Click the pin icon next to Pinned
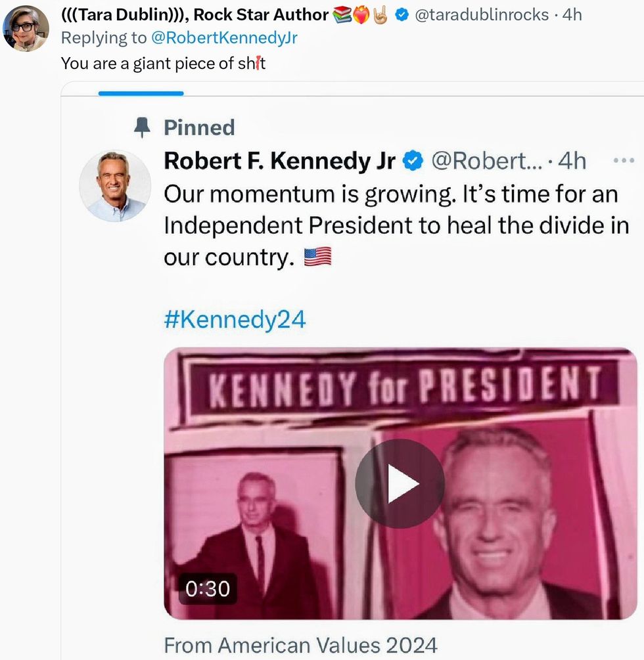 142,127
